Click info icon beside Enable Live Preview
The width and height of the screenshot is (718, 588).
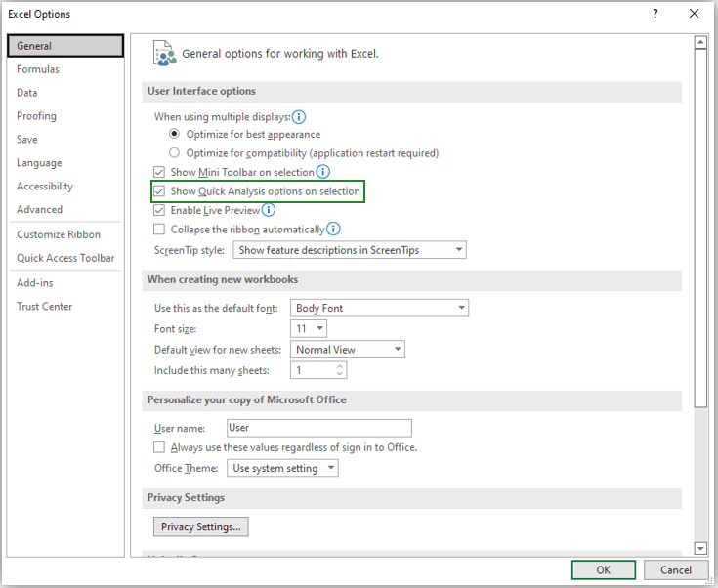click(269, 210)
